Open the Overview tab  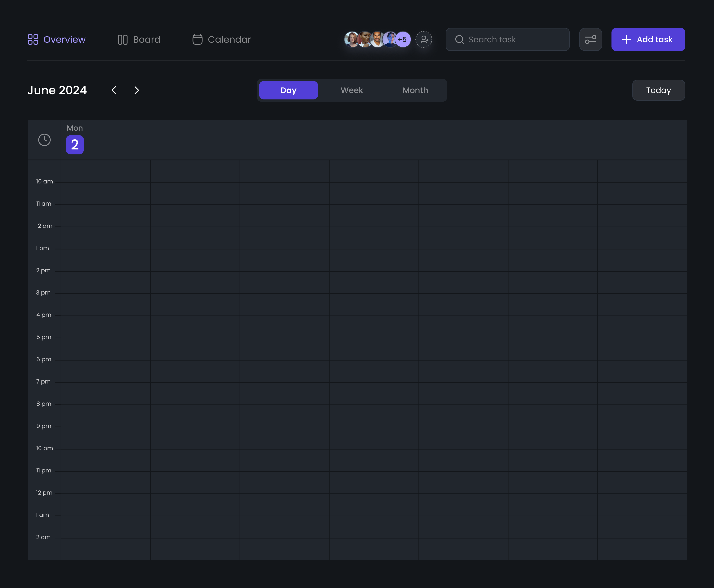coord(57,39)
